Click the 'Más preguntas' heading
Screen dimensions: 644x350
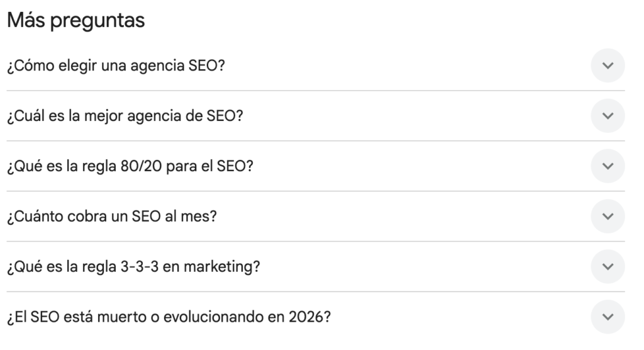tap(75, 21)
